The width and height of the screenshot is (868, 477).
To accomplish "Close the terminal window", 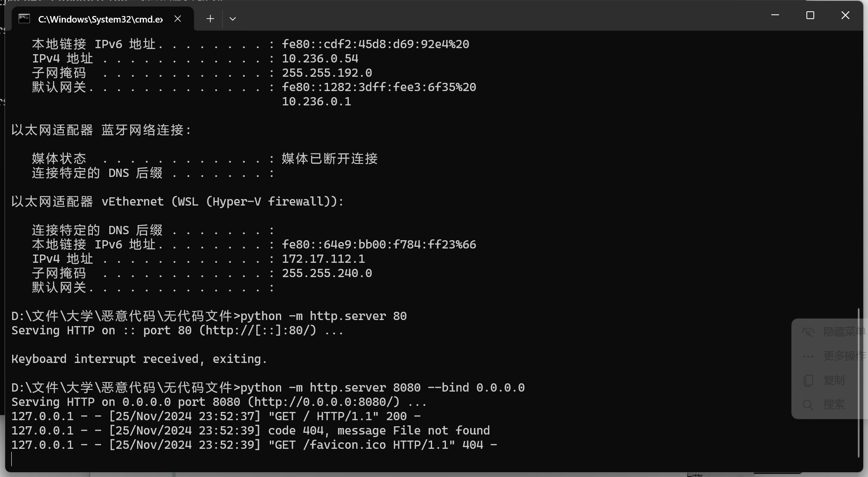I will click(845, 15).
